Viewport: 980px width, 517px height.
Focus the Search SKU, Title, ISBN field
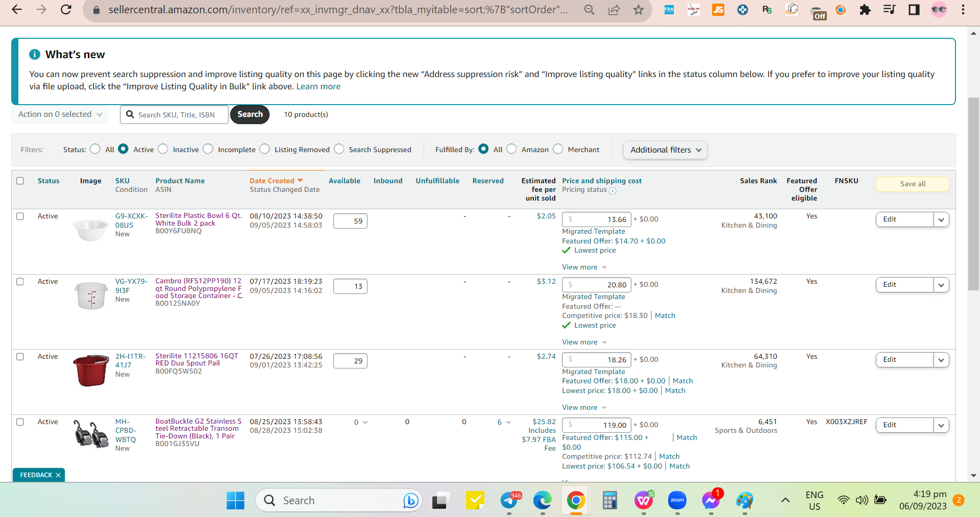(174, 115)
